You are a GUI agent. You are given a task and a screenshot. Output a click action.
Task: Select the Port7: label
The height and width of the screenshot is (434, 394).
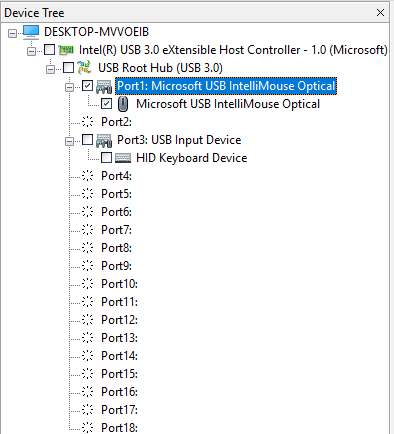116,230
